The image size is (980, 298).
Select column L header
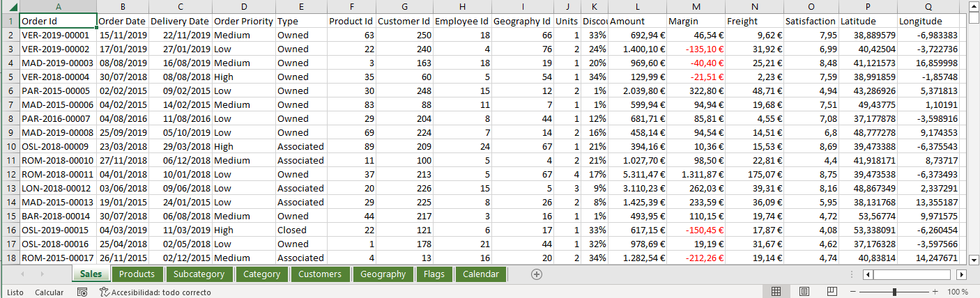[x=637, y=6]
